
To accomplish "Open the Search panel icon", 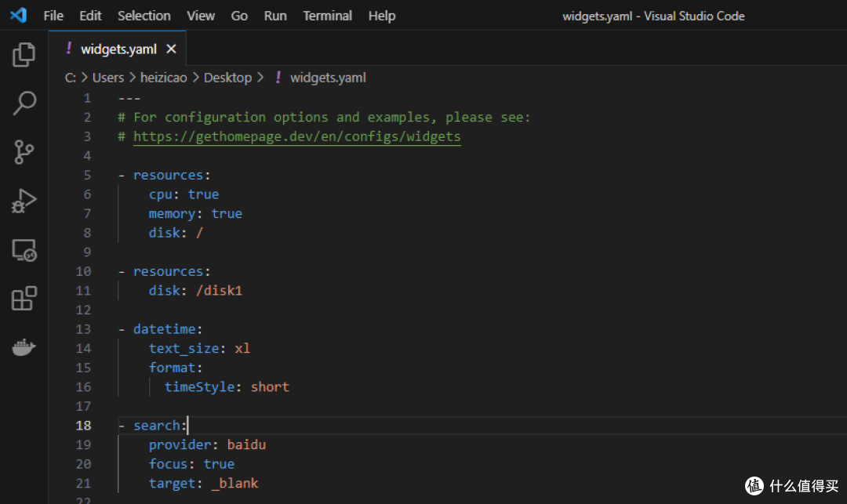I will [24, 103].
